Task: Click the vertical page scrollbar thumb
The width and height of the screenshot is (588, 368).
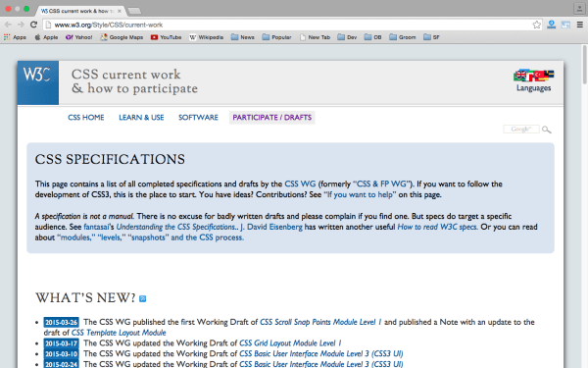Action: coord(585,65)
